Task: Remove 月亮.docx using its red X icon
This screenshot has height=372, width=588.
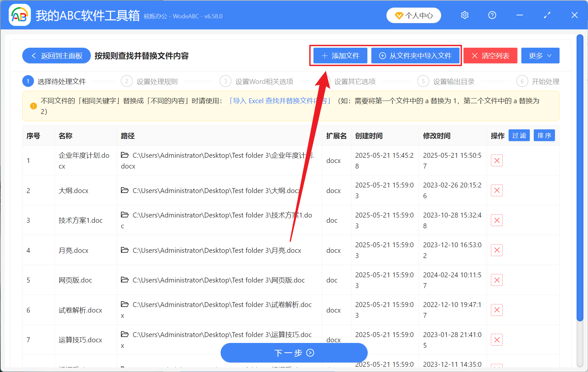Action: (496, 250)
